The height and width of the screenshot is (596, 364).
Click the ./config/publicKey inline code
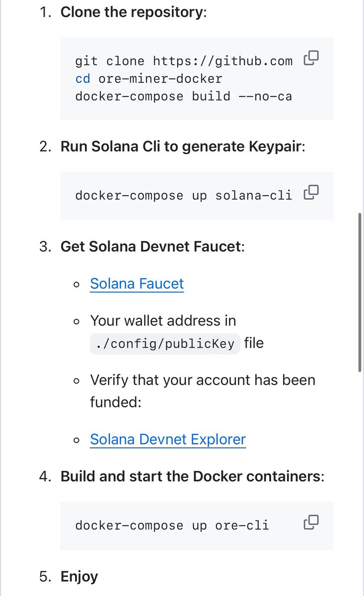(x=165, y=344)
